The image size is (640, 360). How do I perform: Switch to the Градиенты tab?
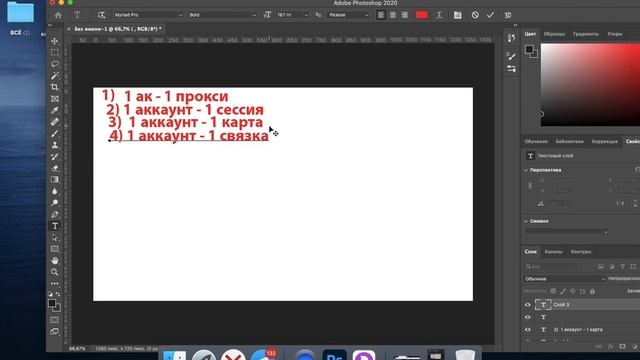(x=586, y=34)
